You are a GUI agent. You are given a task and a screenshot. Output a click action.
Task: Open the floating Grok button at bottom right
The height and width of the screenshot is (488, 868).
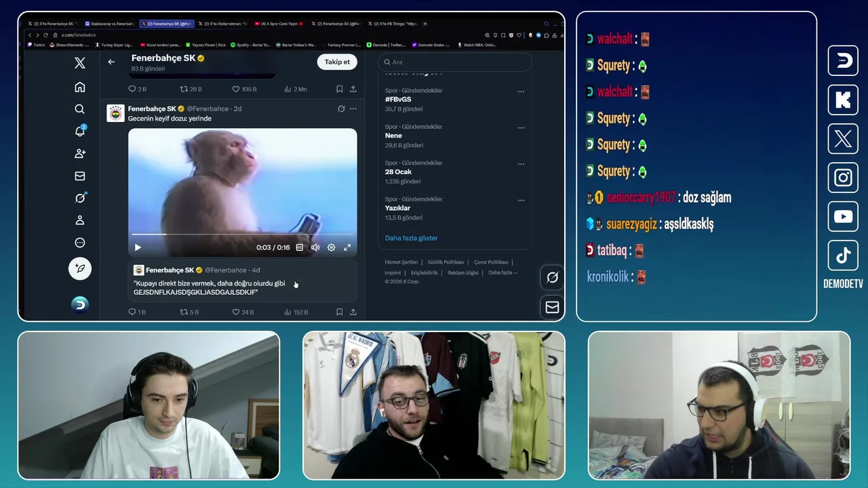553,277
